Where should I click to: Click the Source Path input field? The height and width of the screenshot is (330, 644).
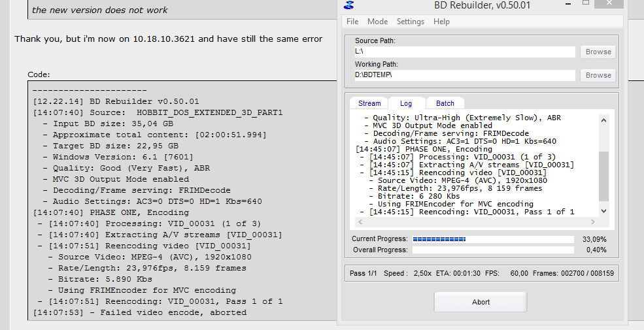click(x=465, y=52)
